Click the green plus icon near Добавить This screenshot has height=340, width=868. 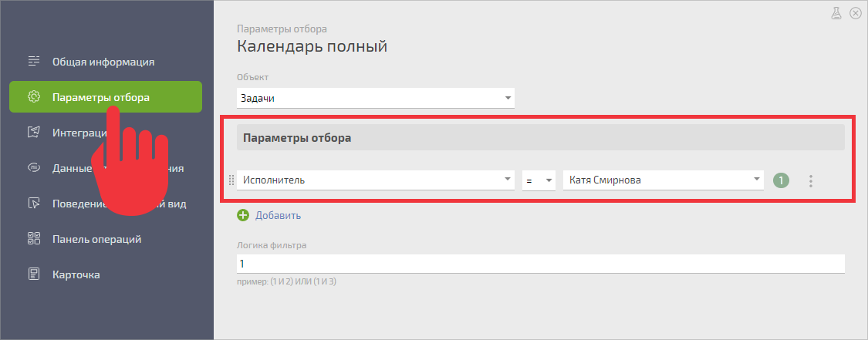coord(243,216)
